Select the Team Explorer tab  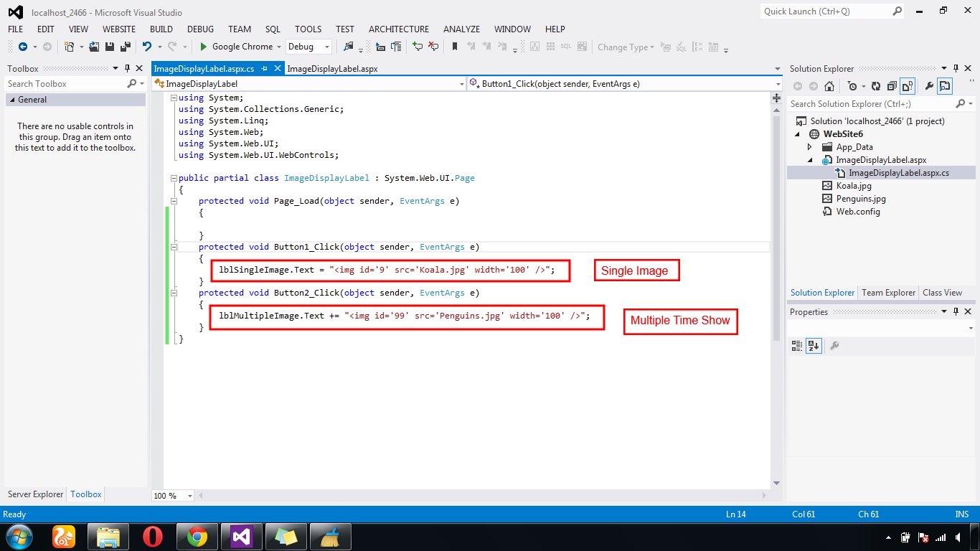tap(888, 293)
